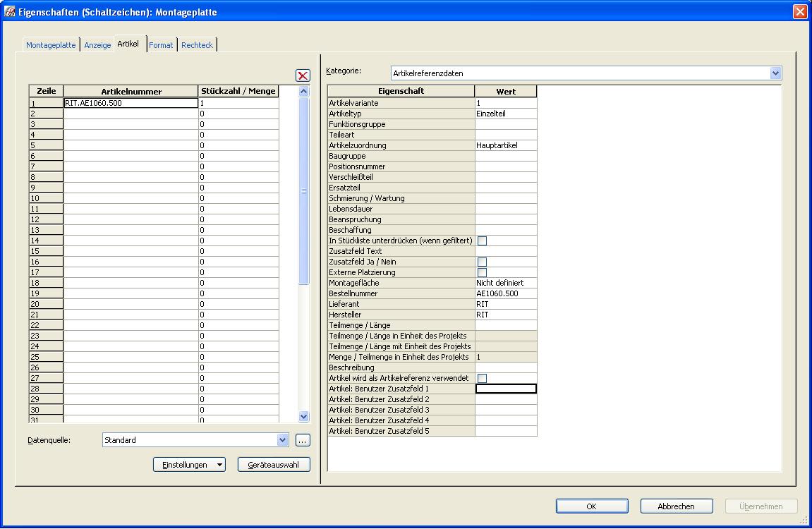Enable the 'Zusatzfeld Ja / Nein' checkbox
The image size is (812, 529).
coord(482,262)
